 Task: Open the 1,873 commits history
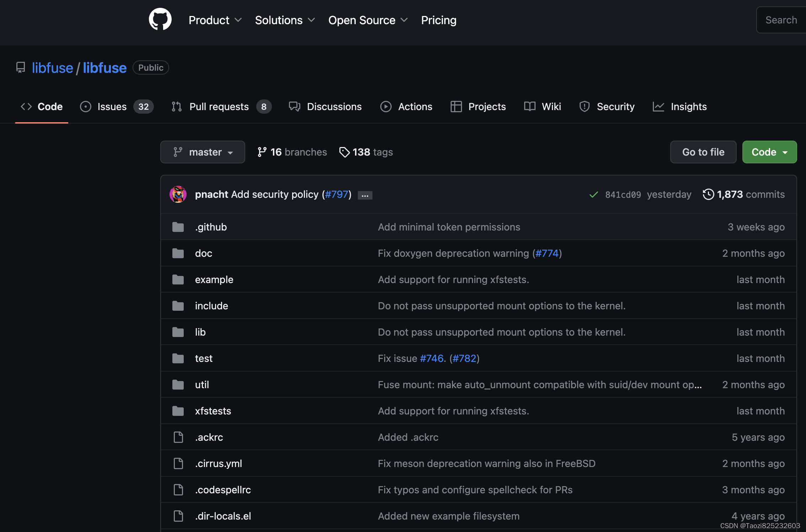744,194
